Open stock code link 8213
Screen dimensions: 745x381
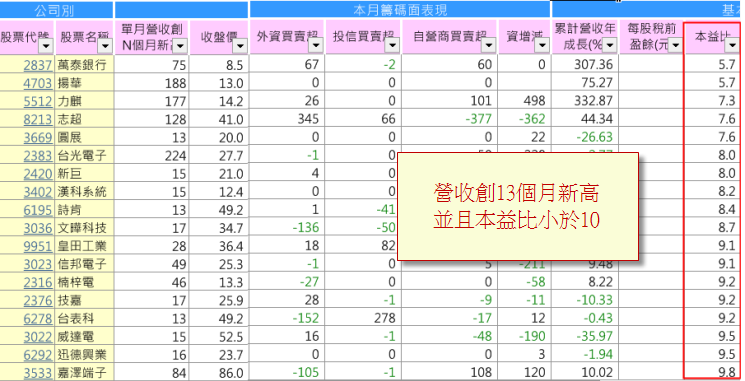click(38, 119)
